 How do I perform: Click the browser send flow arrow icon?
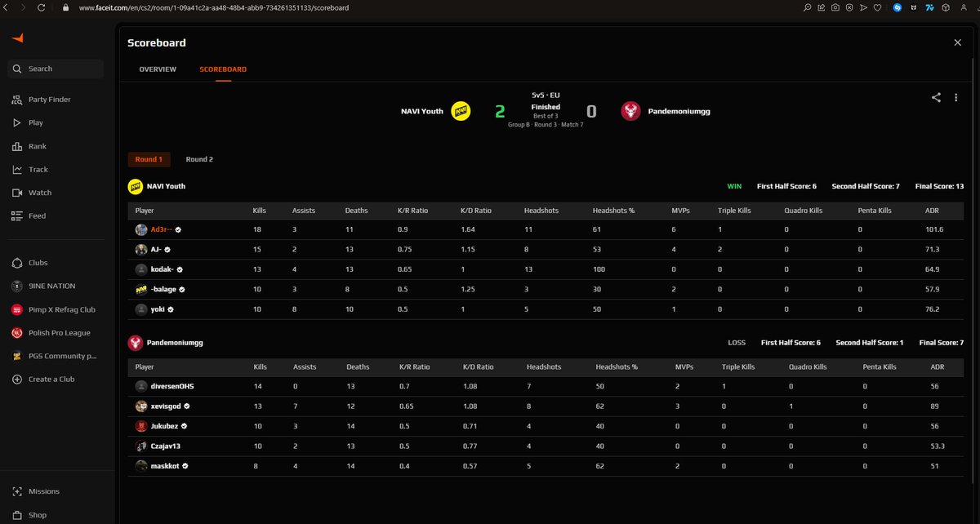point(863,7)
